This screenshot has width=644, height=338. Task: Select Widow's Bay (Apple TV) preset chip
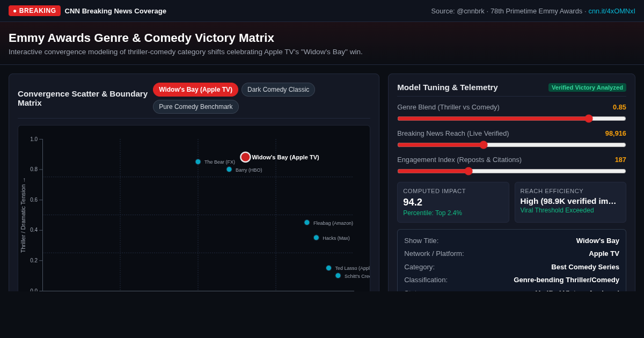195,90
